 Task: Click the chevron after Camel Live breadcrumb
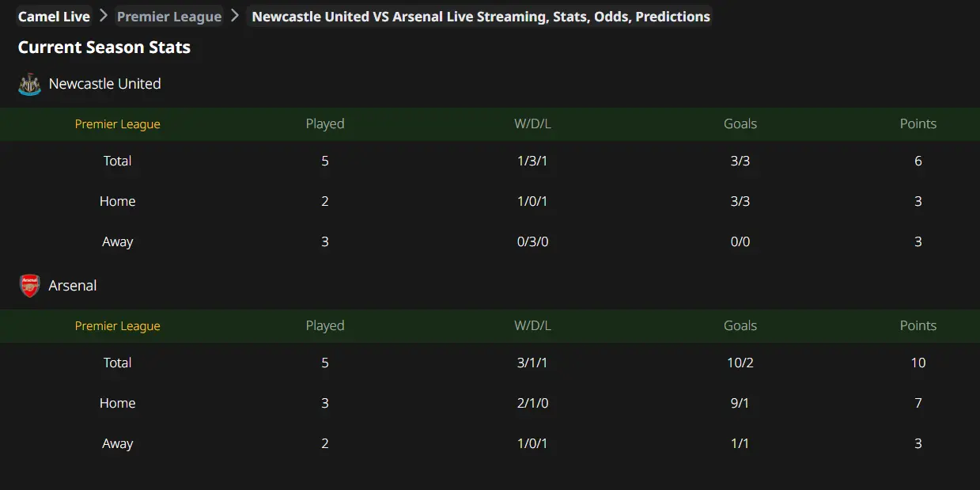tap(104, 16)
